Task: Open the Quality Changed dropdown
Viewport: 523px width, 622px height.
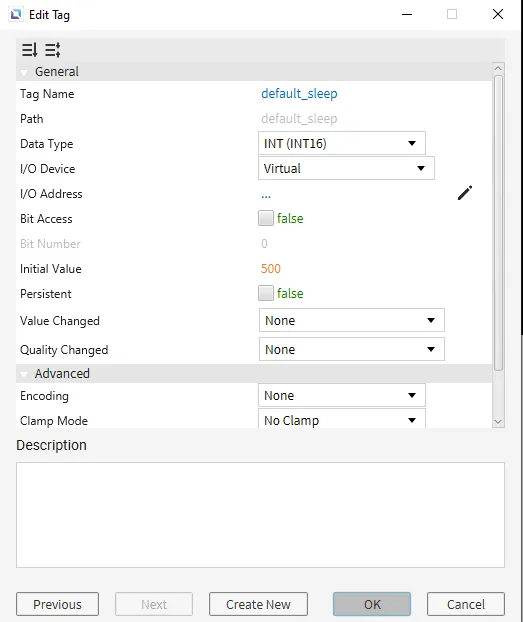Action: [352, 349]
